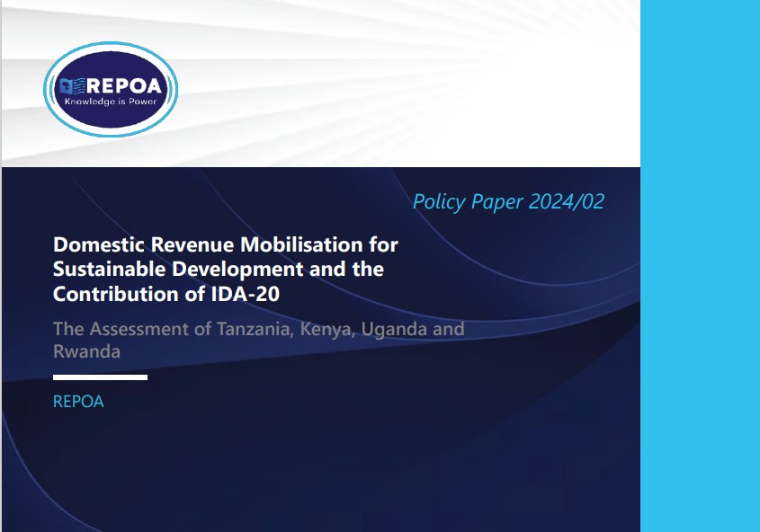
Task: Click the title line 'Sustainable Development and the'
Action: (219, 270)
